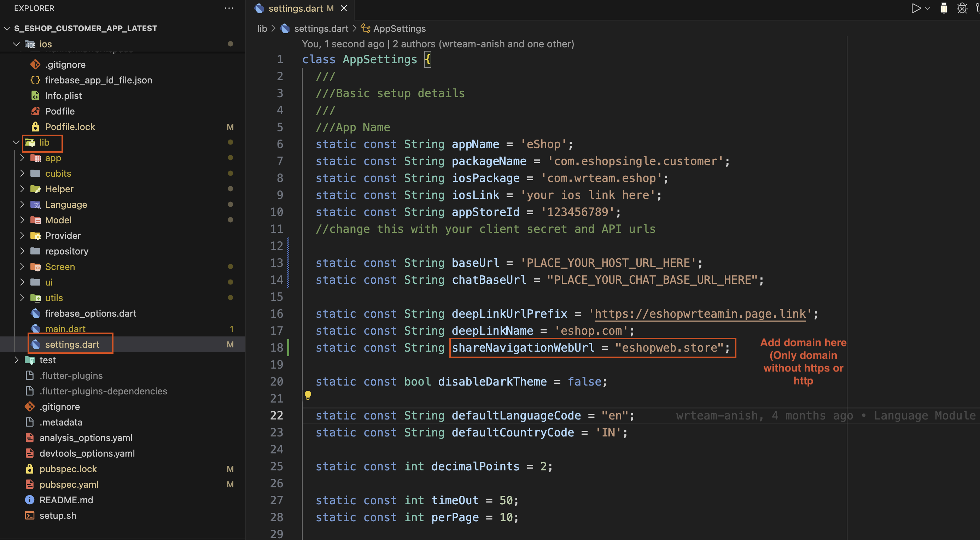Screen dimensions: 980x540
Task: Click the AppSettings breadcrumb symbol
Action: (x=399, y=29)
